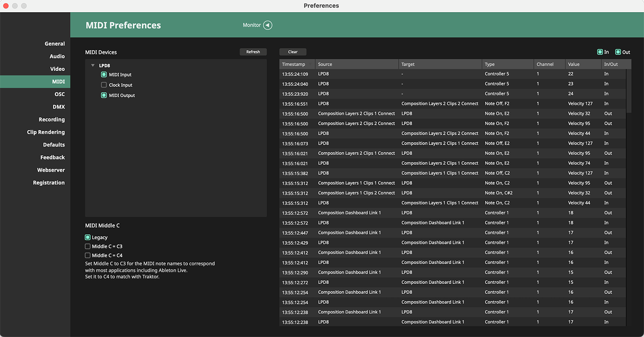Image resolution: width=644 pixels, height=337 pixels.
Task: Clear the MIDI monitor log
Action: [293, 52]
